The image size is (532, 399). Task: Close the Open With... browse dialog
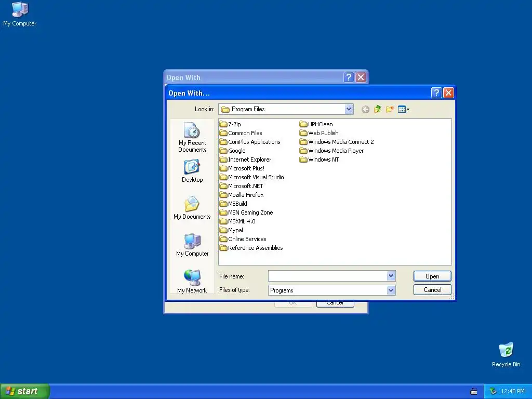pyautogui.click(x=448, y=92)
